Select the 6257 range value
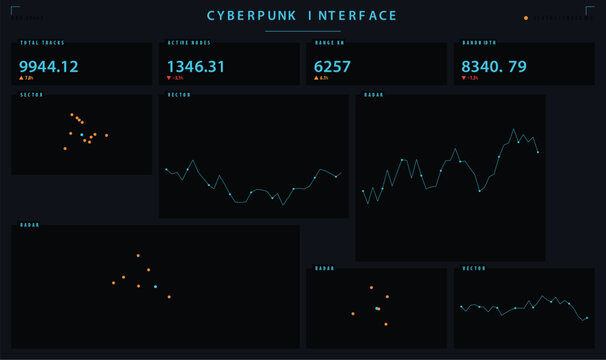 332,67
